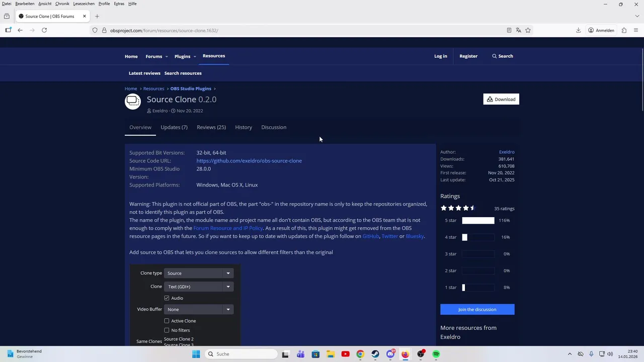Open the extensions puzzle icon

pos(624,30)
